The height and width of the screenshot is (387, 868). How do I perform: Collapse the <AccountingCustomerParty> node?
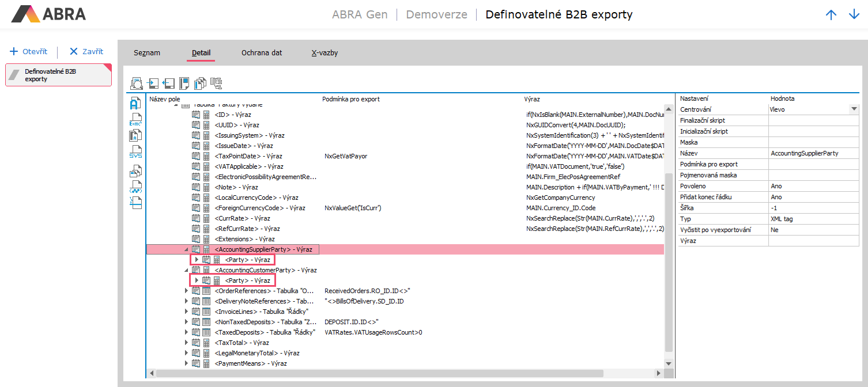click(x=186, y=271)
